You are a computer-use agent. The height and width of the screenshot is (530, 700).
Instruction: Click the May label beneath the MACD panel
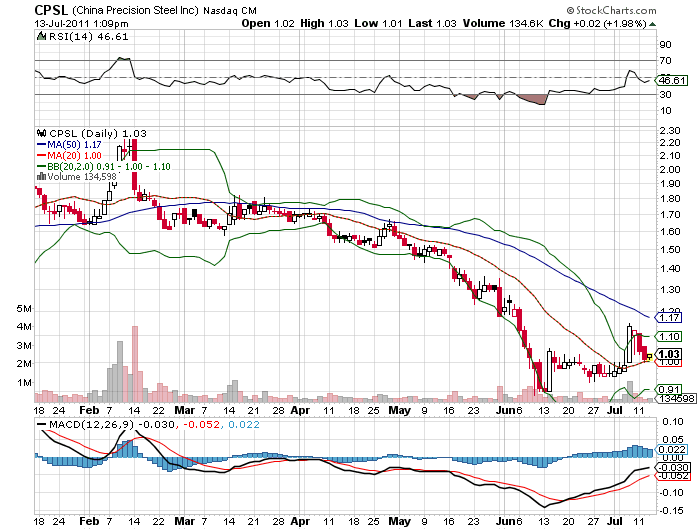(399, 522)
